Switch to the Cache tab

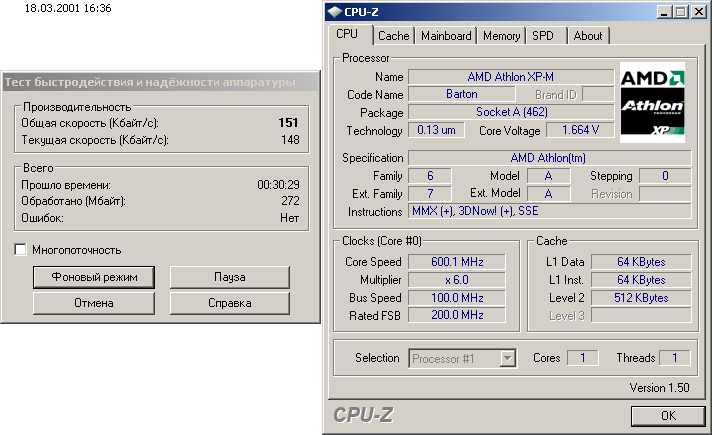coord(393,36)
